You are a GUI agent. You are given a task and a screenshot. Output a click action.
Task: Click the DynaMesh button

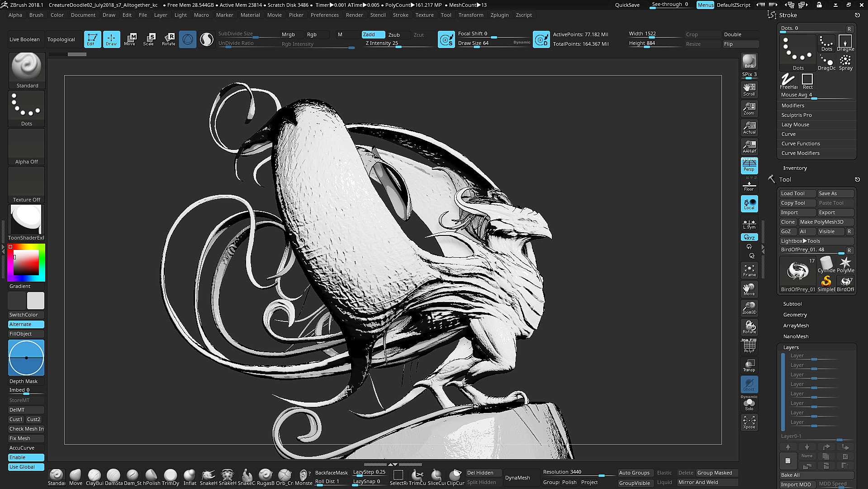tap(517, 478)
